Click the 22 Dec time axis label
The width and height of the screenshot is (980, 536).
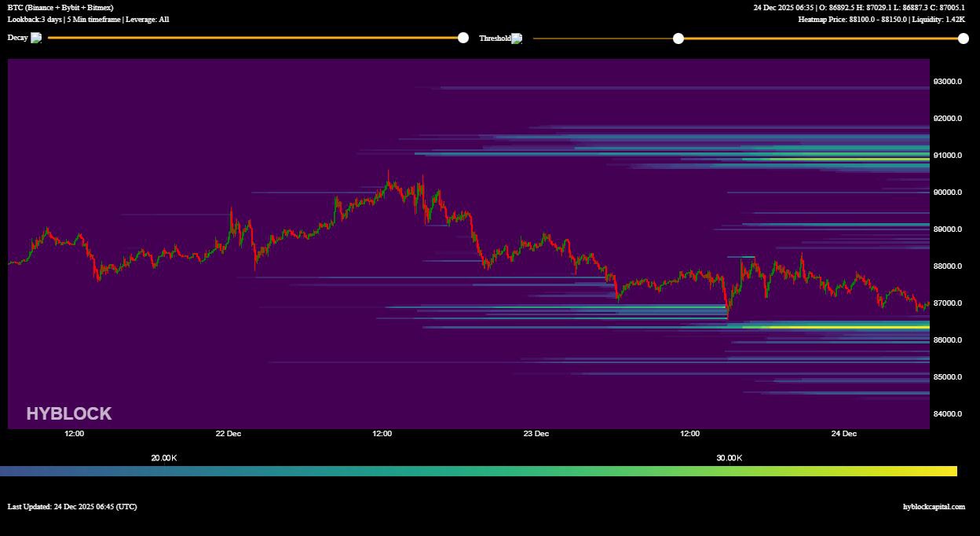(x=229, y=434)
